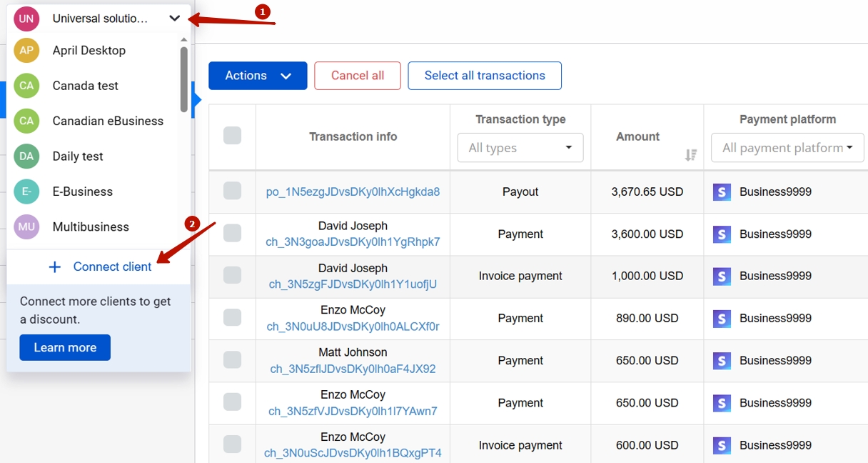Open transaction link ch_3N5zflJDvsDKy0lh0aF4JX92

(353, 367)
